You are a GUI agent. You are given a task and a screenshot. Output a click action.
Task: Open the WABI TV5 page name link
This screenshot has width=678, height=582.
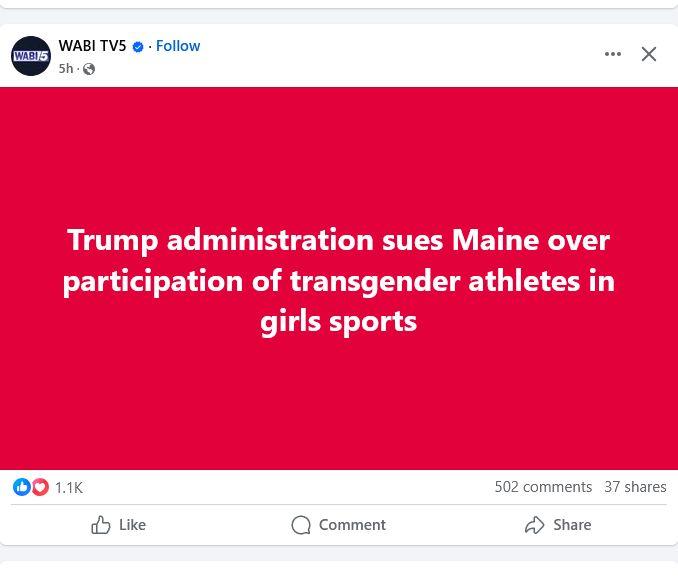[92, 46]
